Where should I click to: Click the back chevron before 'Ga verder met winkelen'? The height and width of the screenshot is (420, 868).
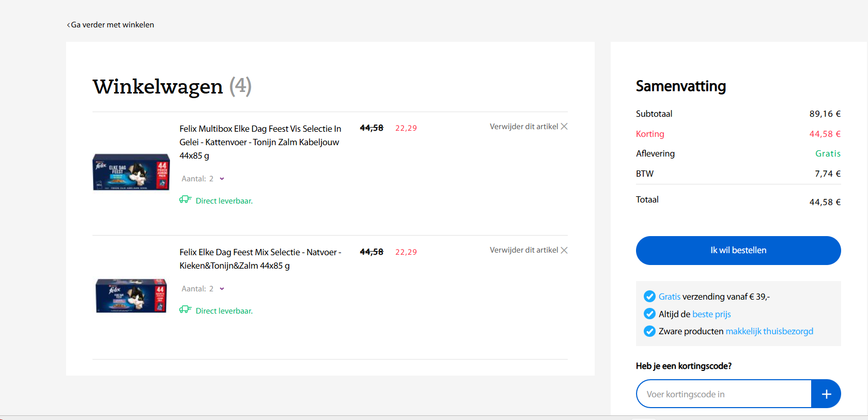point(68,25)
